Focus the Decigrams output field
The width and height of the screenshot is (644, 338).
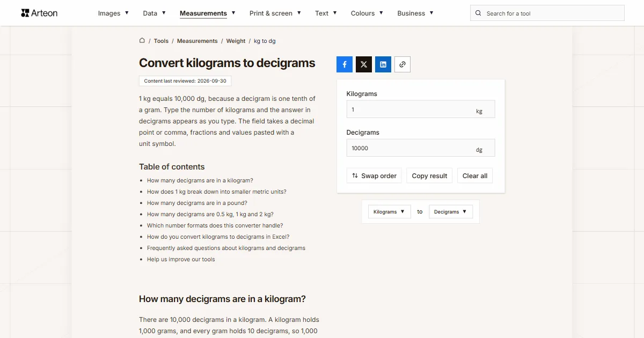(x=421, y=148)
